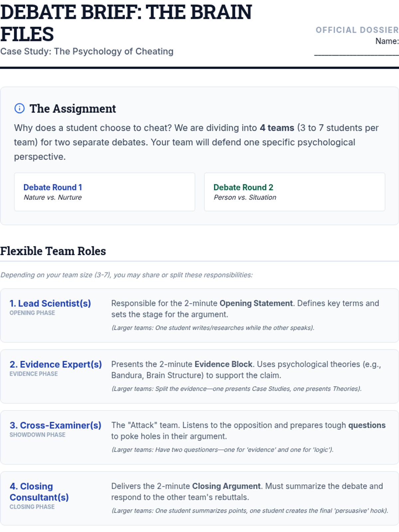The image size is (399, 532).
Task: Click the EVIDENCE PHASE label
Action: coord(34,374)
